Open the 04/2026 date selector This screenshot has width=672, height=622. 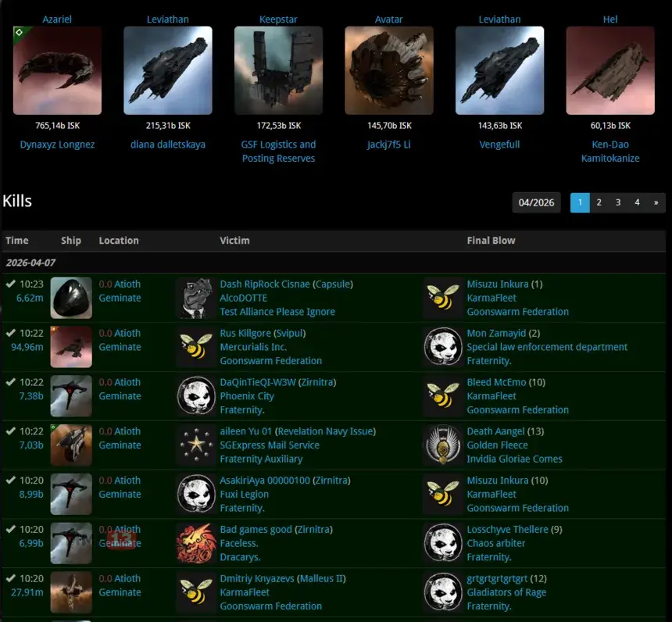point(536,202)
